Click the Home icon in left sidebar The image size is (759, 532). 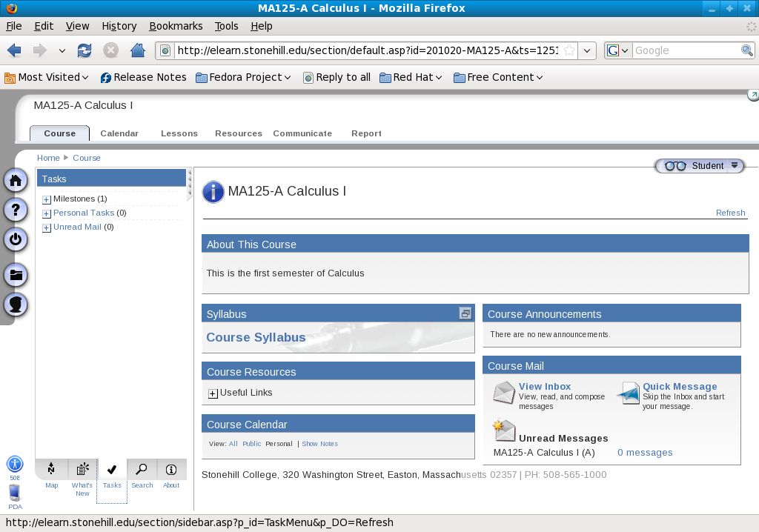pos(16,181)
